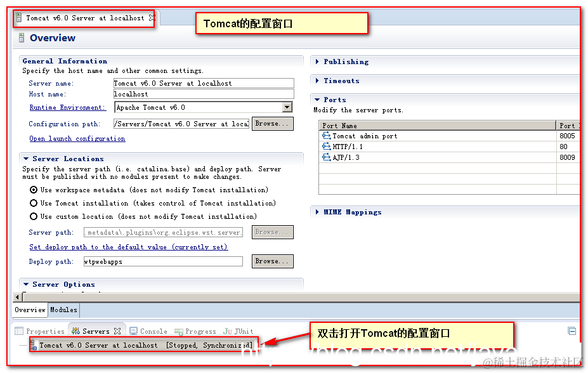The height and width of the screenshot is (373, 588).
Task: Click disabled Browse next to Server path
Action: 273,232
